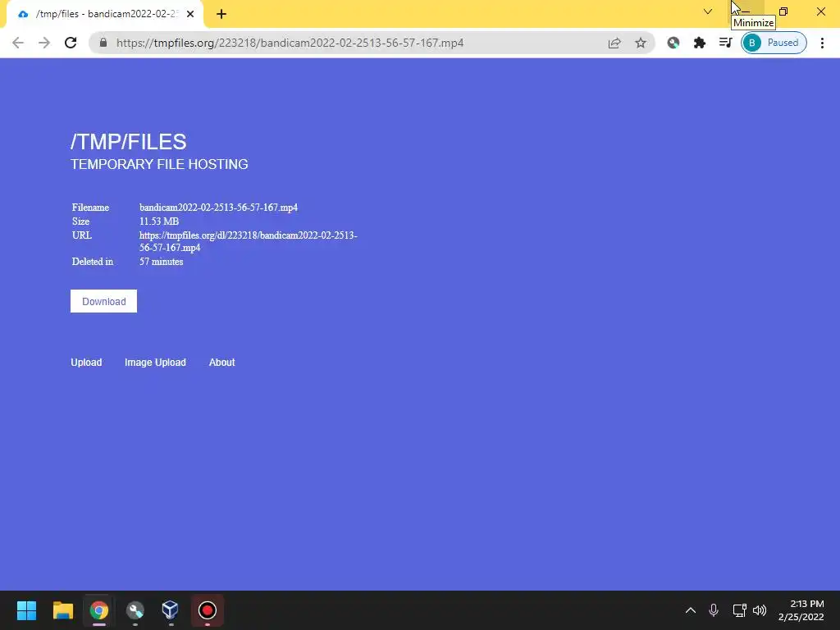
Task: Open Bandicam recorder taskbar icon
Action: [208, 610]
